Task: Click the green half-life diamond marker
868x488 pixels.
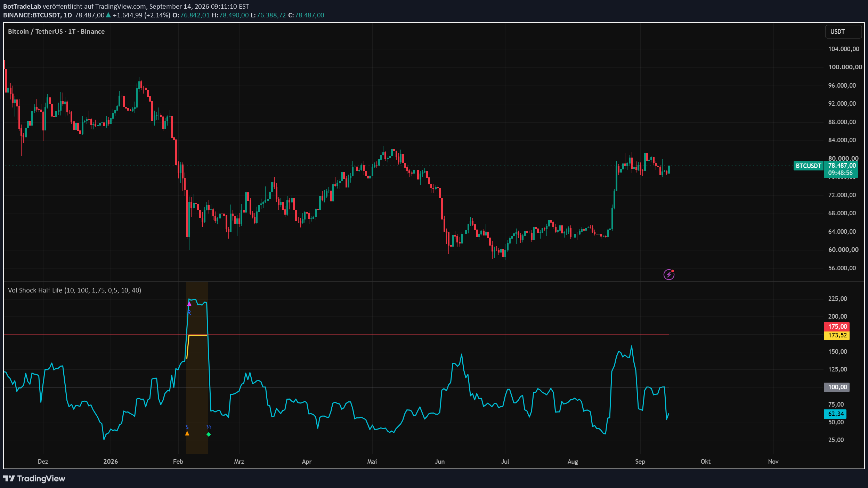Action: (x=209, y=434)
